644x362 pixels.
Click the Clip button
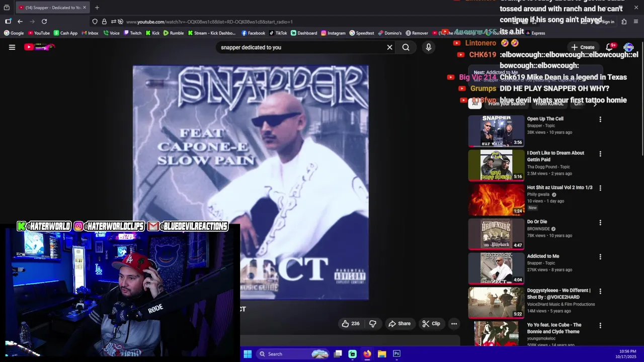pos(431,324)
